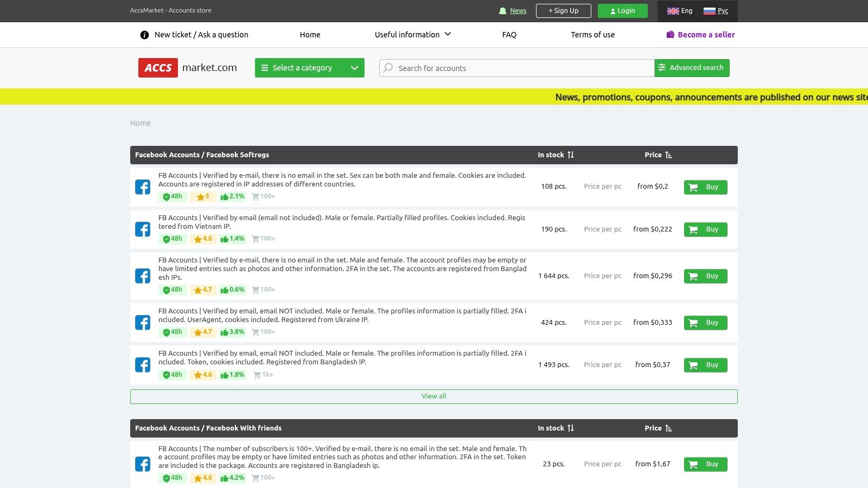This screenshot has width=868, height=488.
Task: Open the Select a category dropdown
Action: coord(309,68)
